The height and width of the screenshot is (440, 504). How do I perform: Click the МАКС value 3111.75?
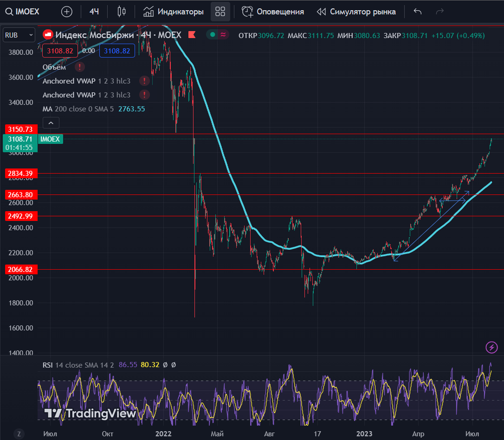point(321,35)
